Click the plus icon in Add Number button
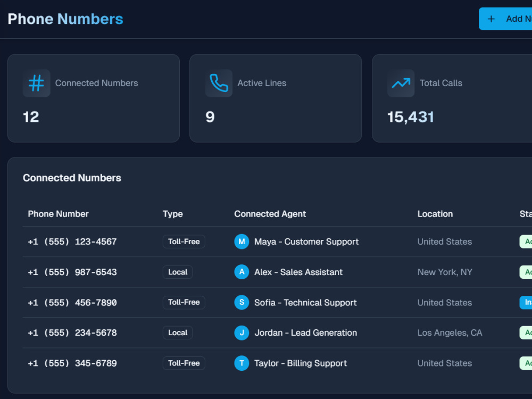 pyautogui.click(x=491, y=19)
